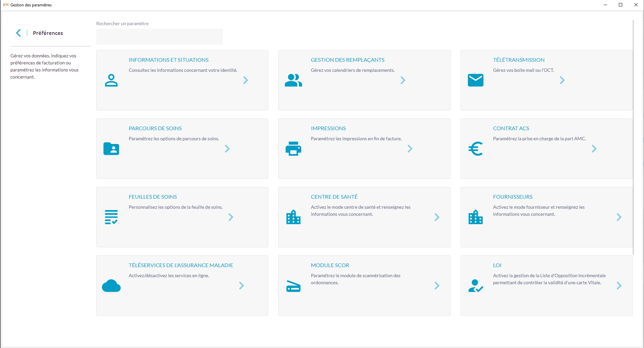Open LOI settings via its chevron arrow

coord(619,286)
